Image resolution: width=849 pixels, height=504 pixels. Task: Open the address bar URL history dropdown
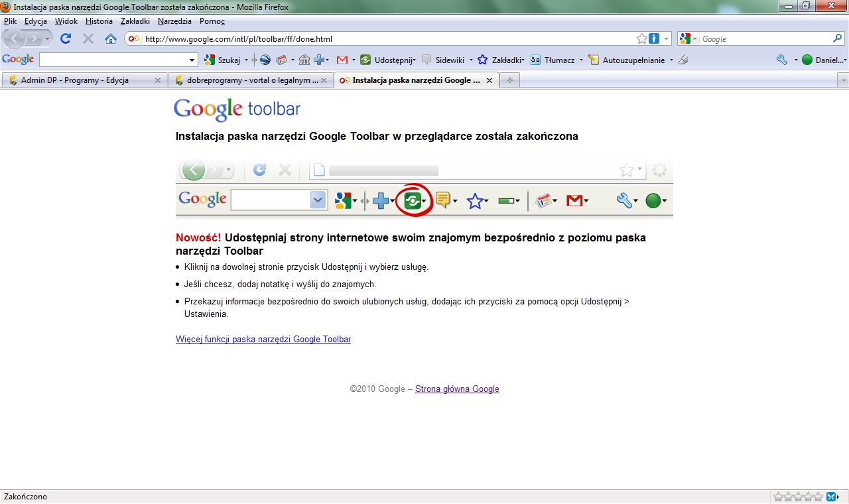[667, 39]
